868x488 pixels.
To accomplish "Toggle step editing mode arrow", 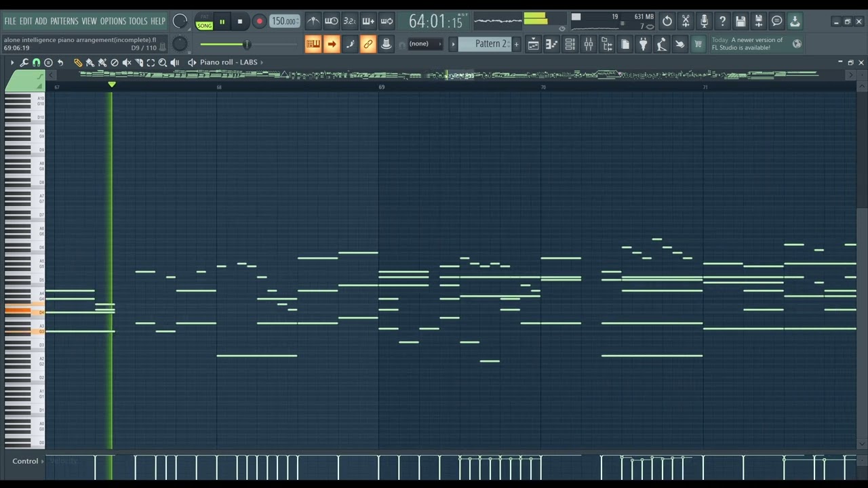I will [332, 44].
